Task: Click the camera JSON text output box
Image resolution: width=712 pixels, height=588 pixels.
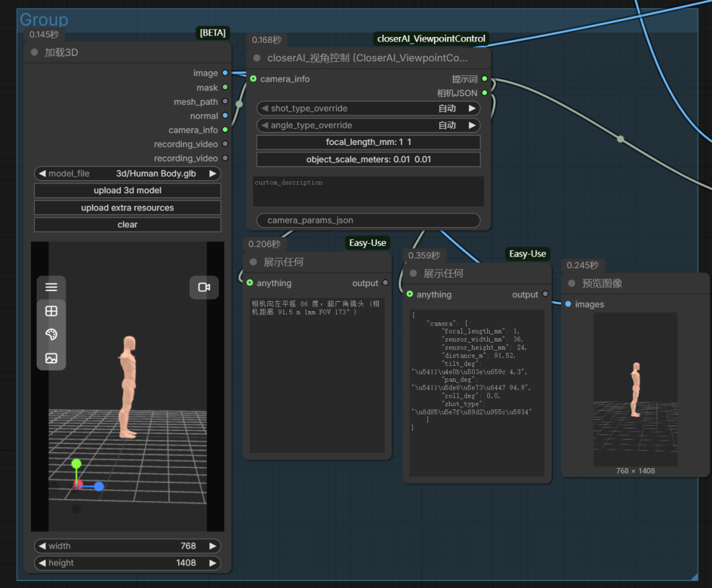Action: click(x=477, y=393)
